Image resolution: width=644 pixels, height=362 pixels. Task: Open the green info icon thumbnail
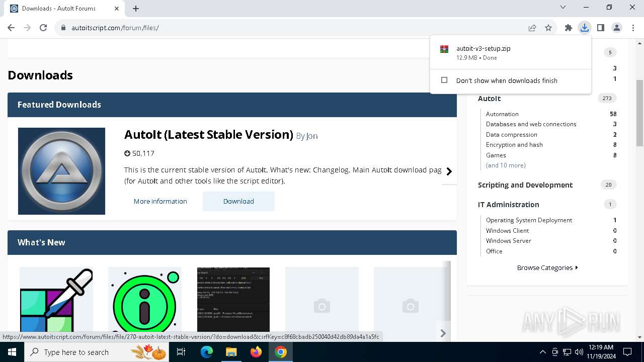pos(145,300)
